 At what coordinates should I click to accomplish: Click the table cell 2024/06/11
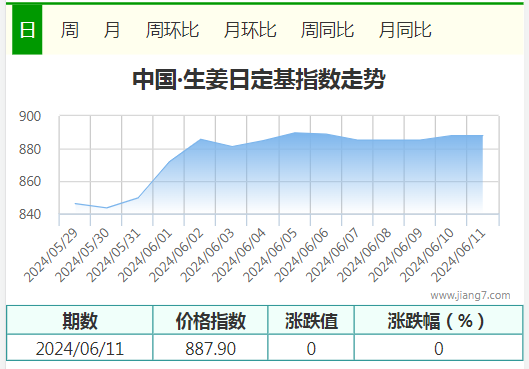(80, 348)
